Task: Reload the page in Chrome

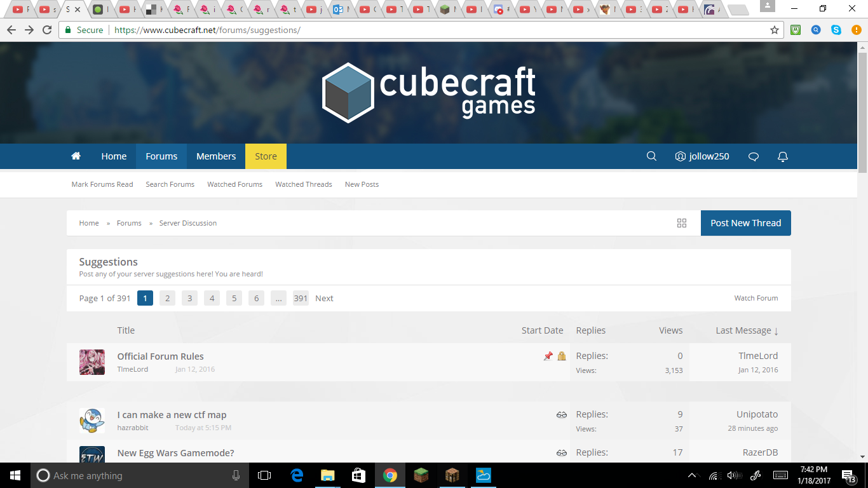Action: pos(47,30)
